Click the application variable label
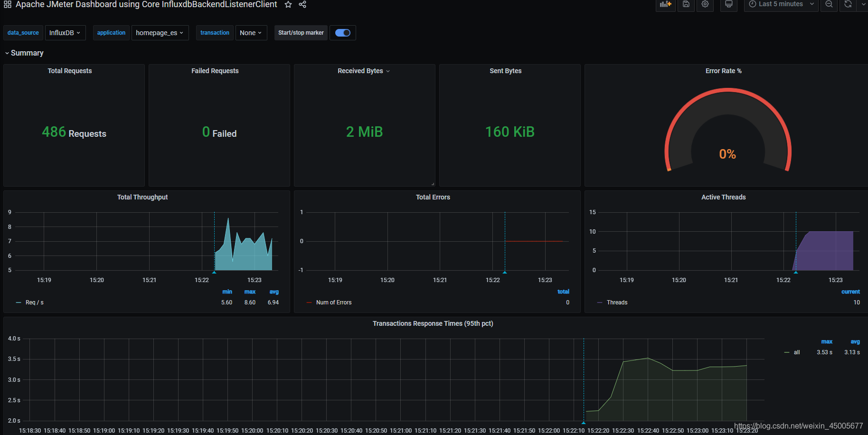This screenshot has height=435, width=868. pos(111,33)
